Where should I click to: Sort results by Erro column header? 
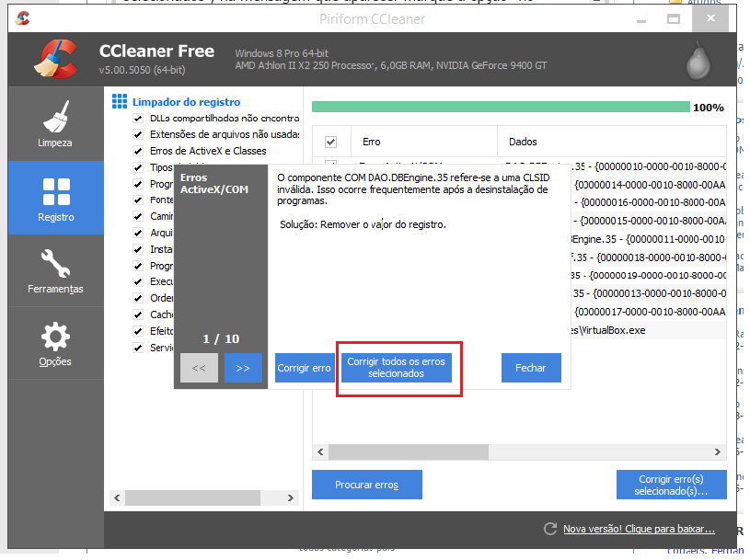coord(424,142)
